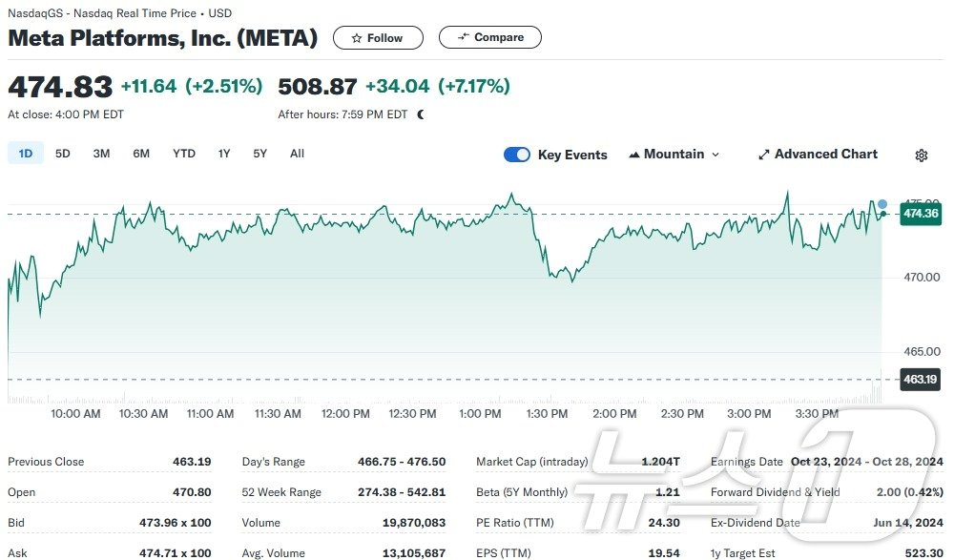Show the YTD chart range

[183, 154]
